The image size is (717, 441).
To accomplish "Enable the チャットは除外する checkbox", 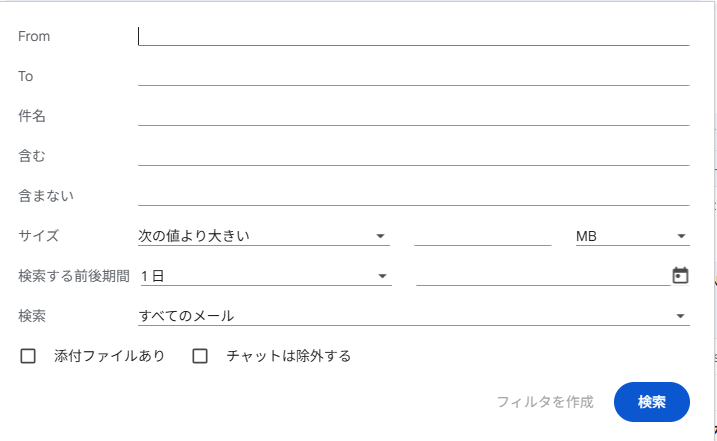I will [x=200, y=356].
